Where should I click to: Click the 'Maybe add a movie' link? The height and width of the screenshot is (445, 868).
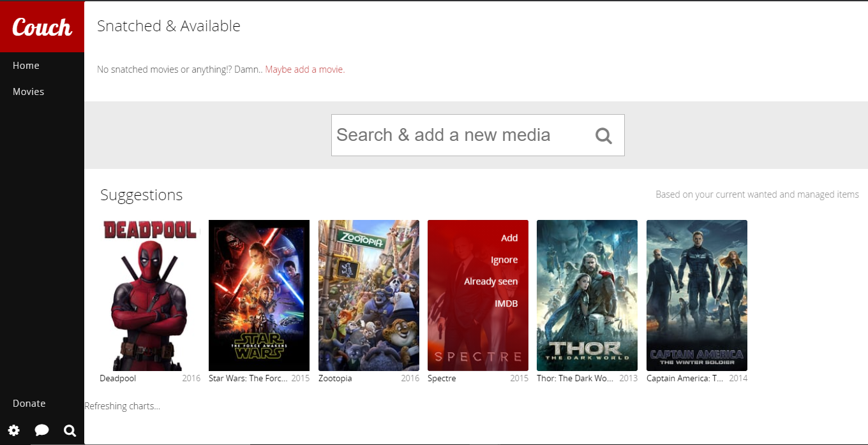pyautogui.click(x=304, y=69)
